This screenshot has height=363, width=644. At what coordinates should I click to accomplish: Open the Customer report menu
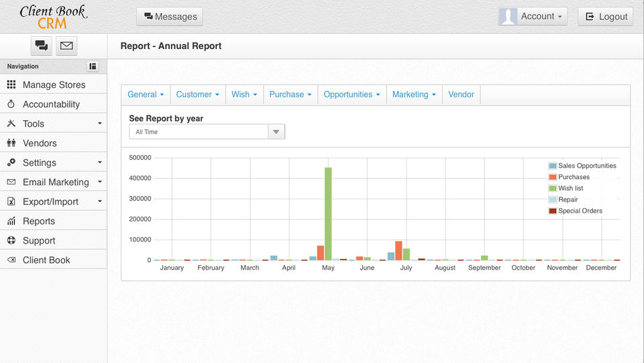[197, 95]
